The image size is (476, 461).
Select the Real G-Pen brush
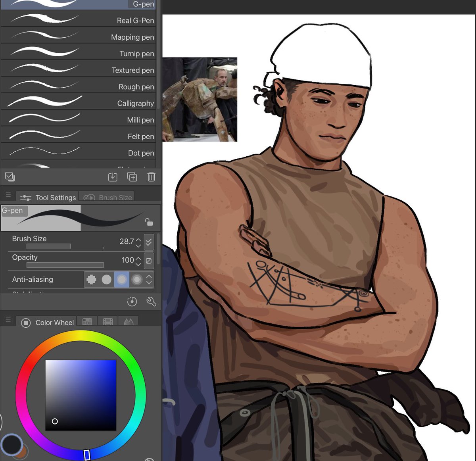click(78, 19)
